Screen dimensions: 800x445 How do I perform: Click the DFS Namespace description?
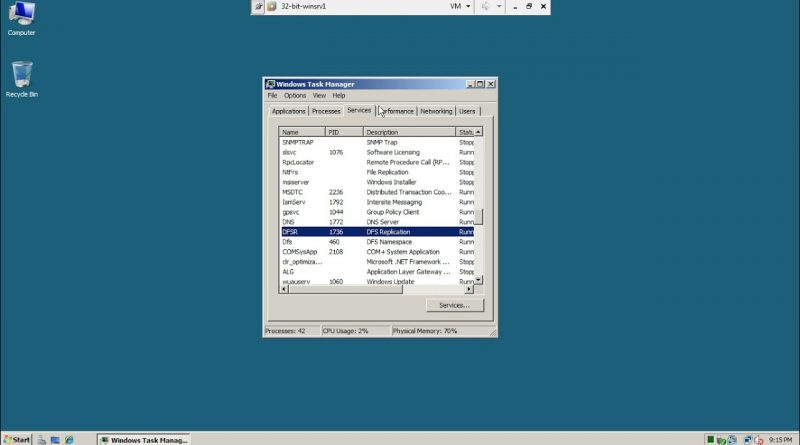tap(389, 242)
